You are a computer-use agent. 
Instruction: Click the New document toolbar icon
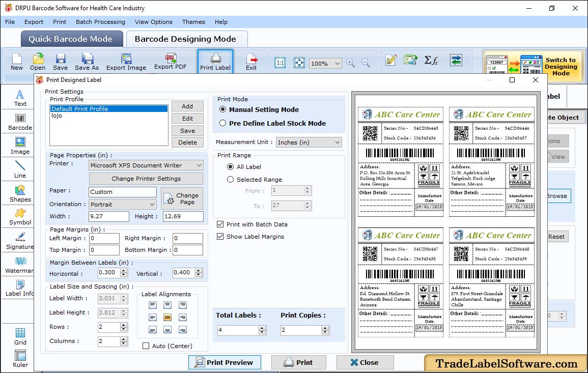[16, 62]
